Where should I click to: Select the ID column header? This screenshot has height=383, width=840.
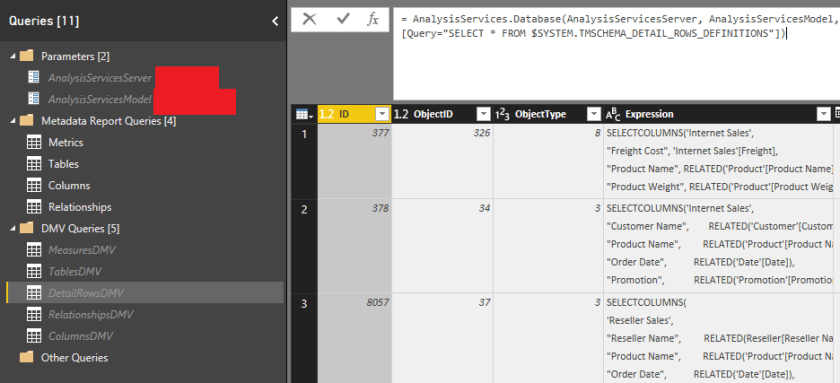(x=354, y=114)
